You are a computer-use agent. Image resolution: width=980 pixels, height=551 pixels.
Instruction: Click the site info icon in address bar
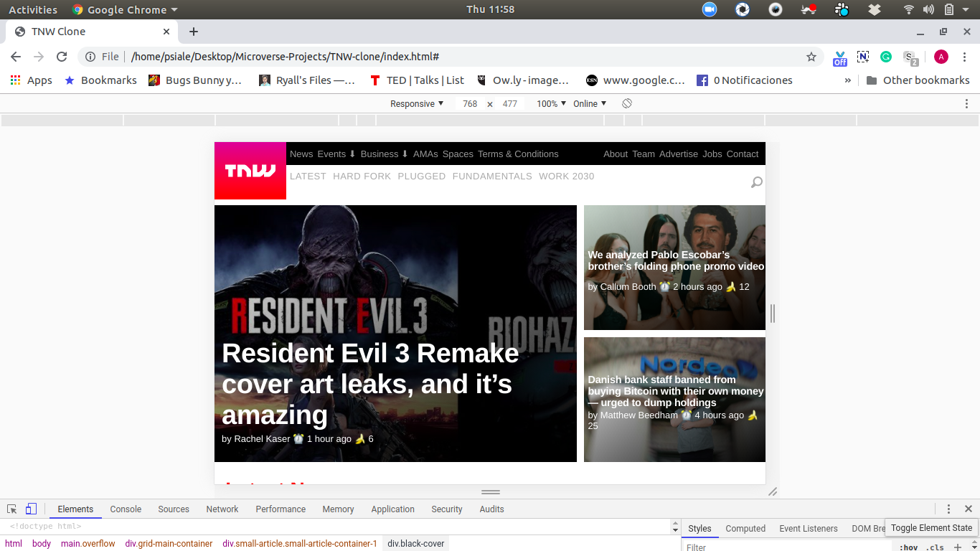tap(90, 57)
